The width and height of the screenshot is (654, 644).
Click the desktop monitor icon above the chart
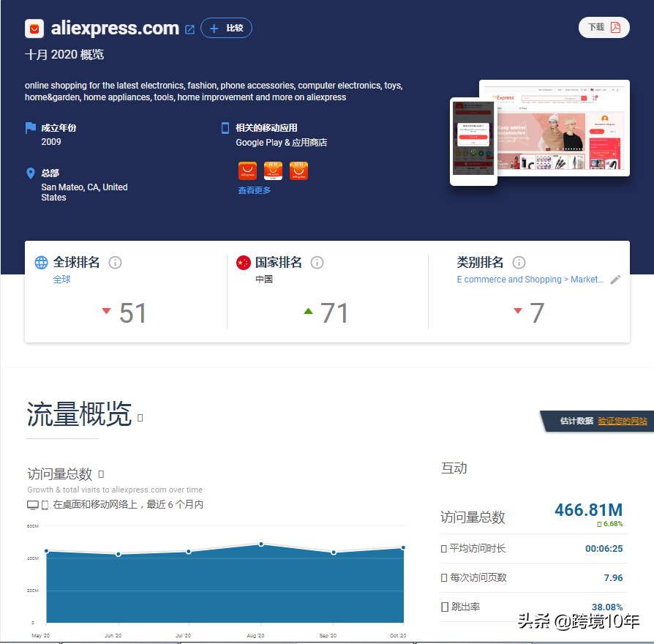(33, 505)
